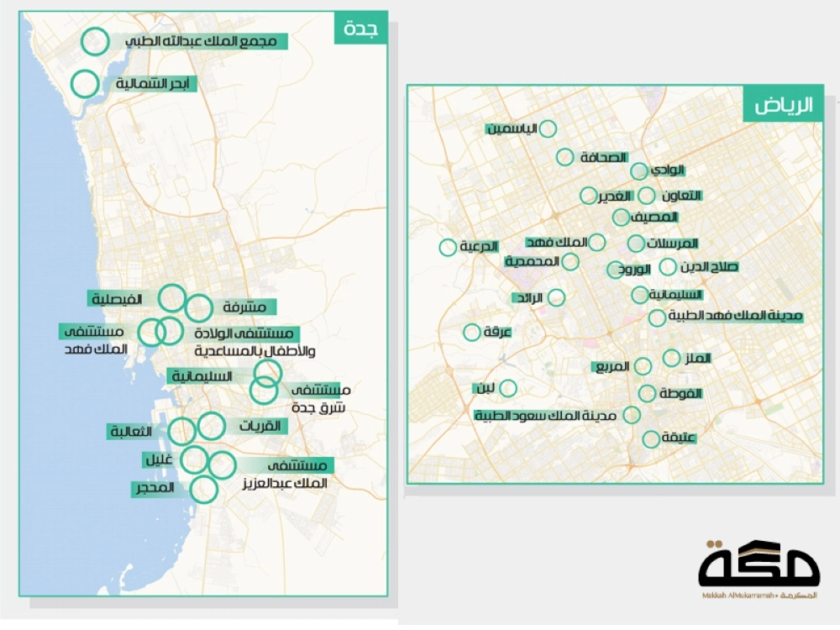Select the الدرعية circle marker

pyautogui.click(x=448, y=247)
